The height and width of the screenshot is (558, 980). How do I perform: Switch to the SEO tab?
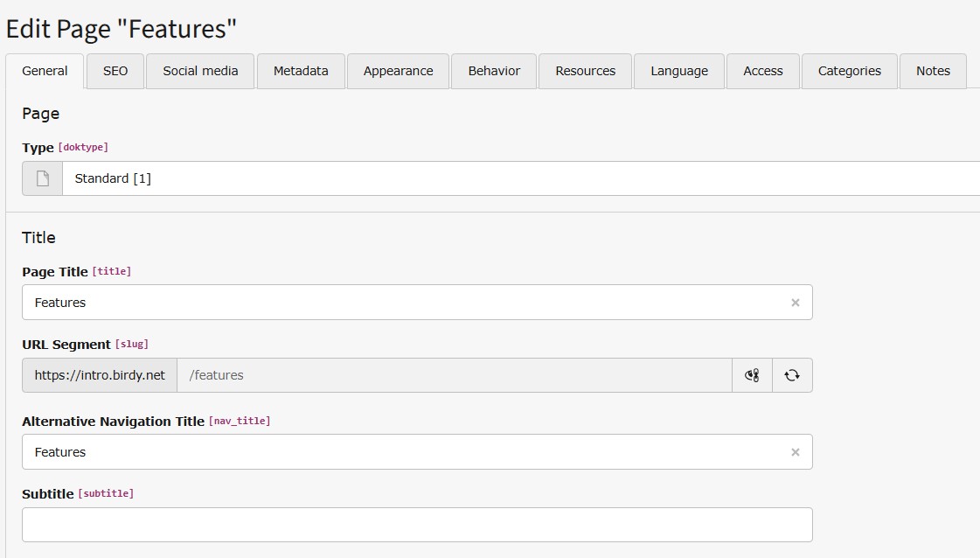115,71
